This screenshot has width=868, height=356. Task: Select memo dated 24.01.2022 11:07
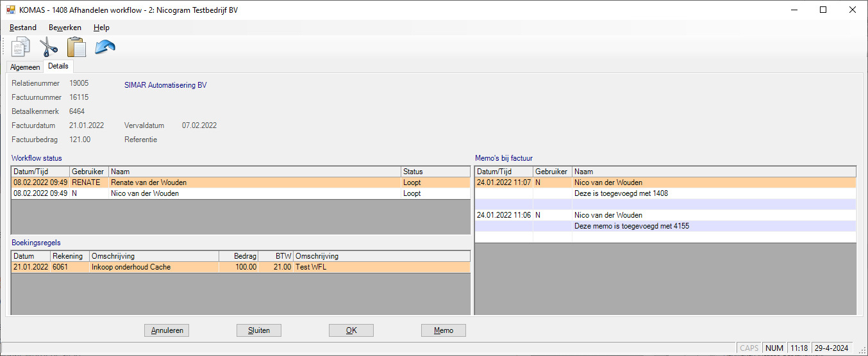point(665,182)
